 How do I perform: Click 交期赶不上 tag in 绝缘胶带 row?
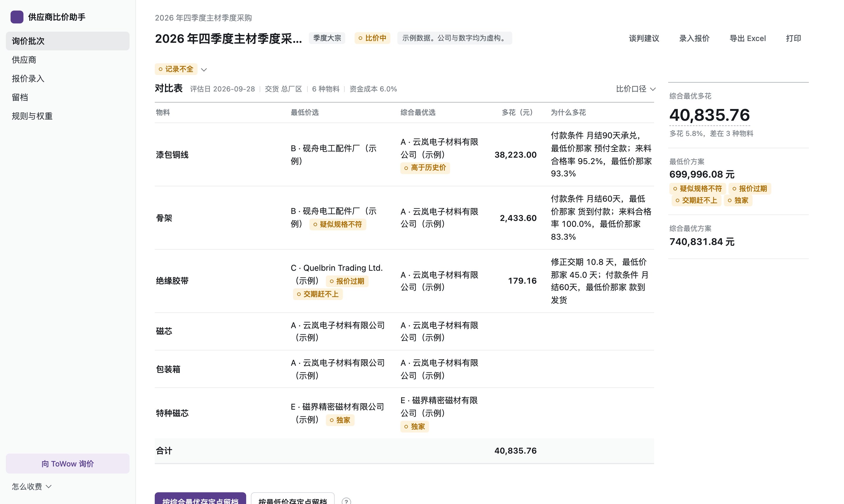[318, 294]
